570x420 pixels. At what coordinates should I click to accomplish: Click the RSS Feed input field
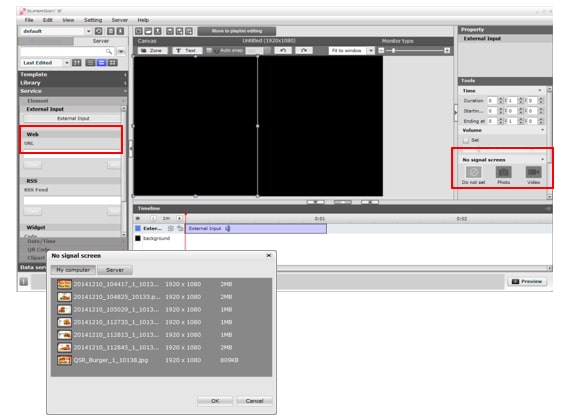72,201
